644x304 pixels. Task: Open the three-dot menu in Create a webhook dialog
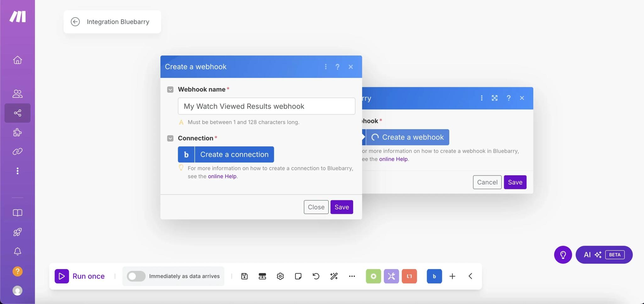tap(326, 67)
